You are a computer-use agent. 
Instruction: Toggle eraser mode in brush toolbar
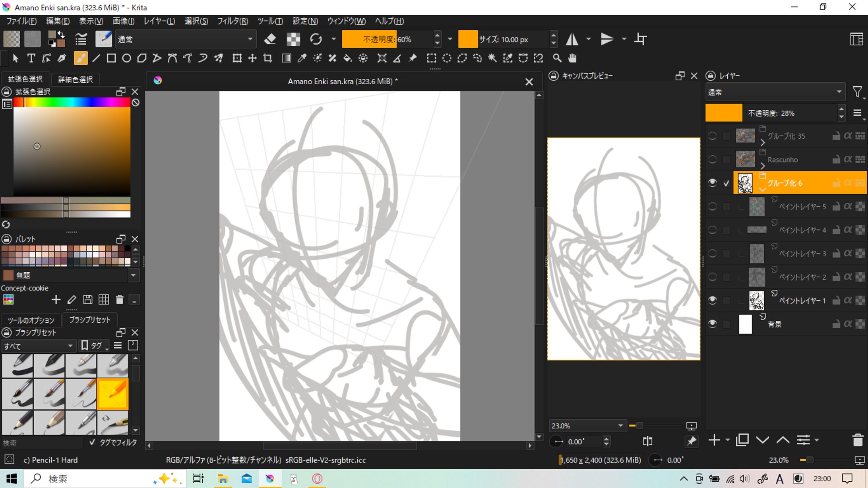coord(270,39)
